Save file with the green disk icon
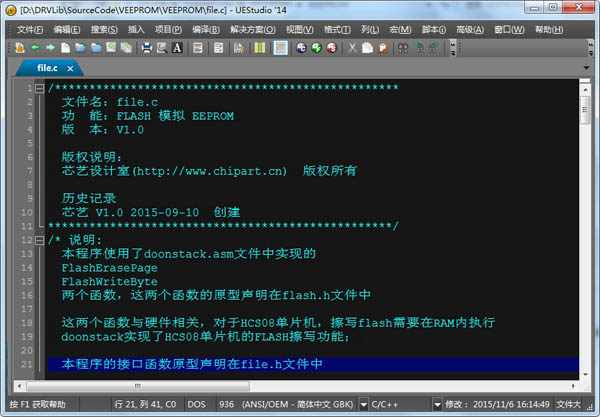The height and width of the screenshot is (417, 600). (111, 48)
